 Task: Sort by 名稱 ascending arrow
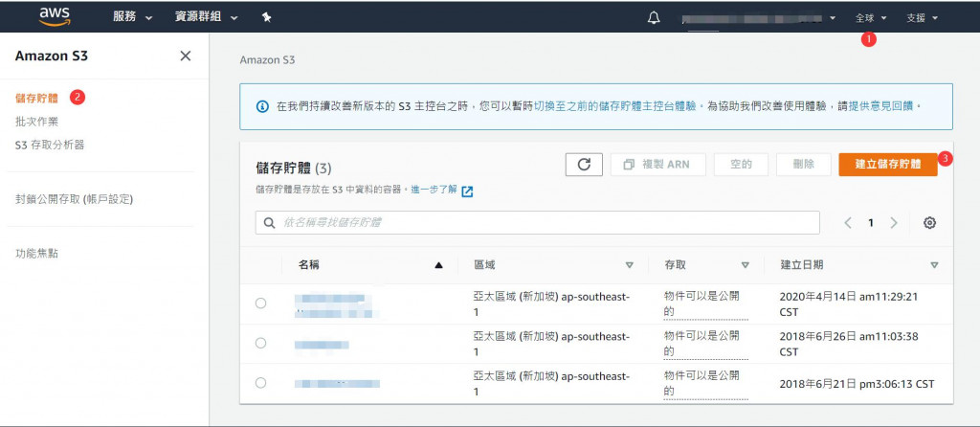tap(438, 265)
